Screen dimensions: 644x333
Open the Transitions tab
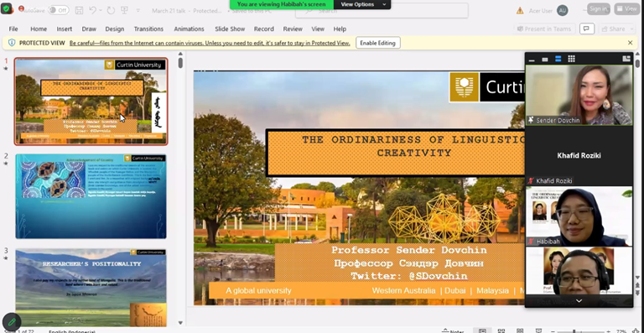pos(148,29)
